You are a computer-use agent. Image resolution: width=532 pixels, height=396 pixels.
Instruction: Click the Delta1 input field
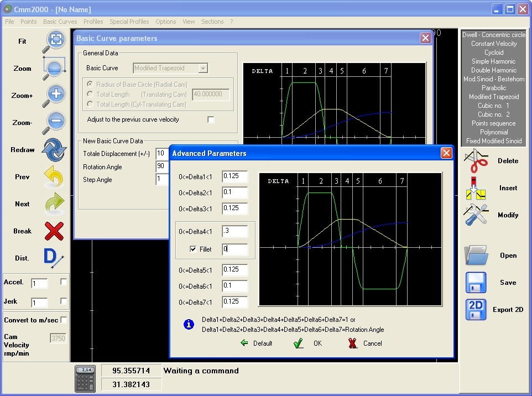coord(235,176)
